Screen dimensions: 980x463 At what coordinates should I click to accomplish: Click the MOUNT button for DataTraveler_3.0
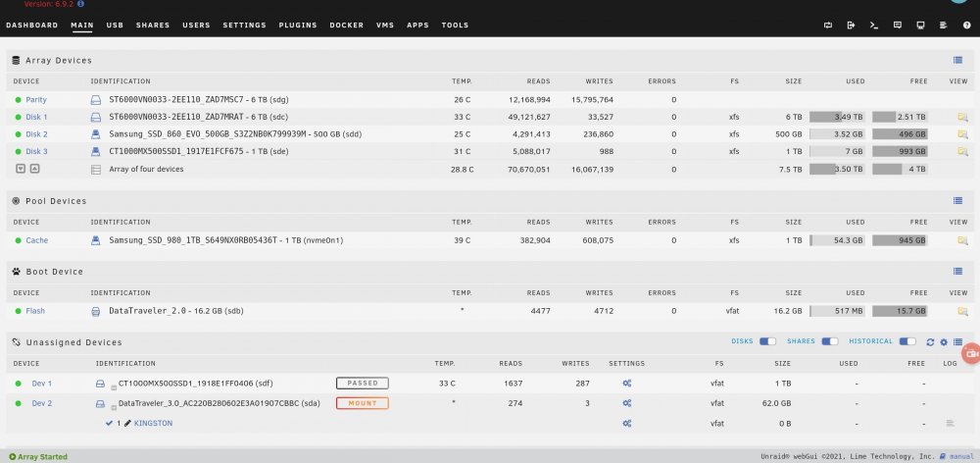tap(363, 403)
